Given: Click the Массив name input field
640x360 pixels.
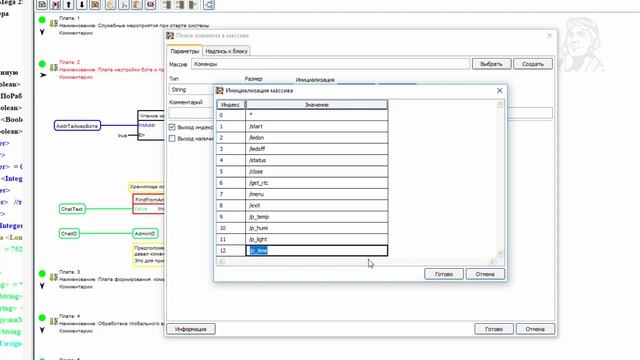Looking at the screenshot, I should pos(331,64).
